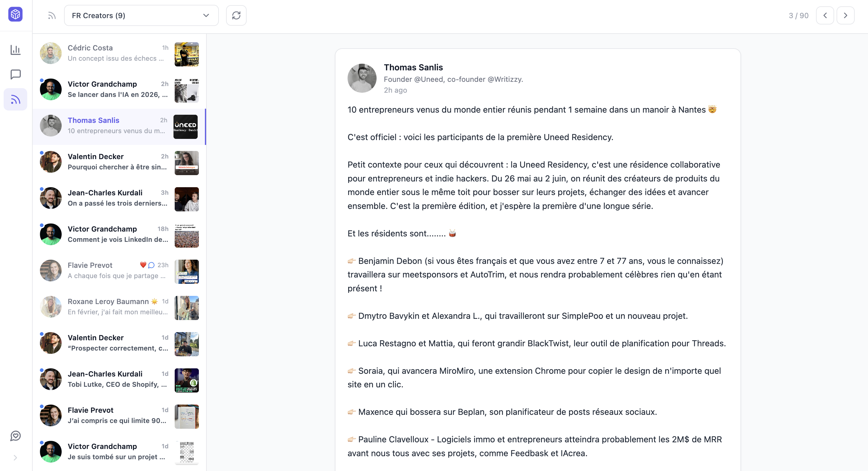The height and width of the screenshot is (471, 868).
Task: Expand the sidebar with bottom chevron
Action: coord(15,457)
